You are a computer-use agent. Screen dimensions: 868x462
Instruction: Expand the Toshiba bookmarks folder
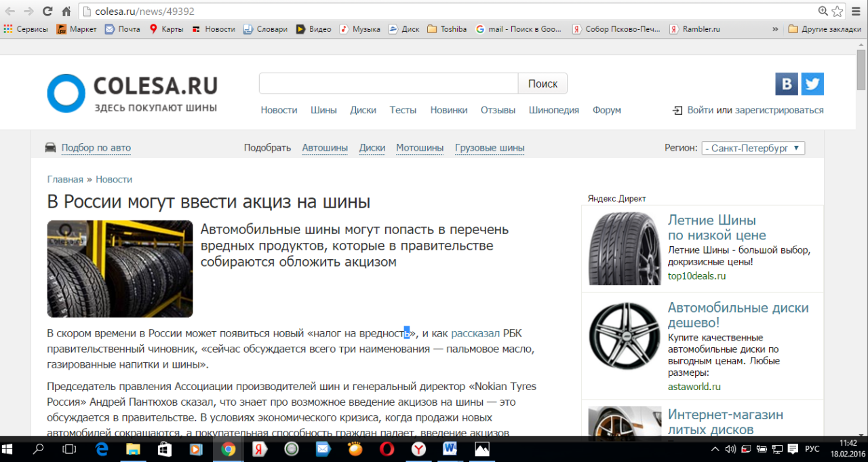click(447, 29)
